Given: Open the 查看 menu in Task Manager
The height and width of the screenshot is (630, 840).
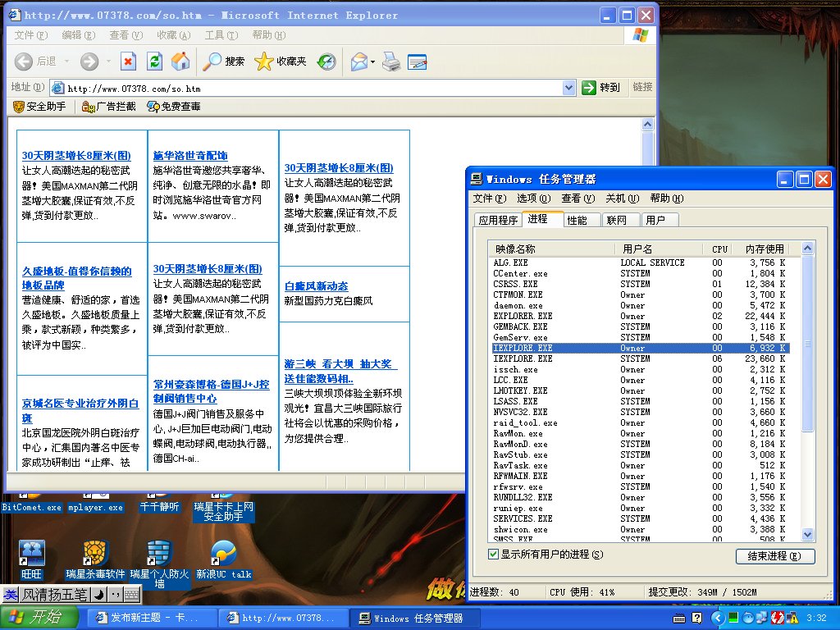Looking at the screenshot, I should [x=577, y=199].
